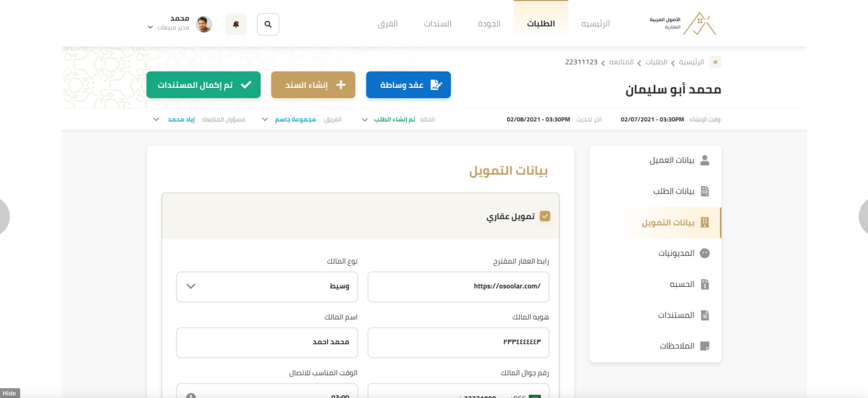Viewport: 868px width, 398px height.
Task: Open بيانات الطلب sidebar item
Action: tap(655, 191)
